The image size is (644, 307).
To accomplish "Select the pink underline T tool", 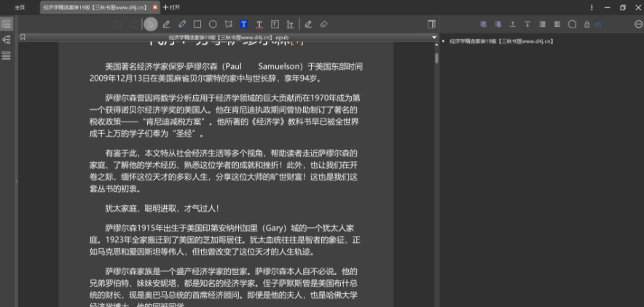I will pyautogui.click(x=259, y=25).
